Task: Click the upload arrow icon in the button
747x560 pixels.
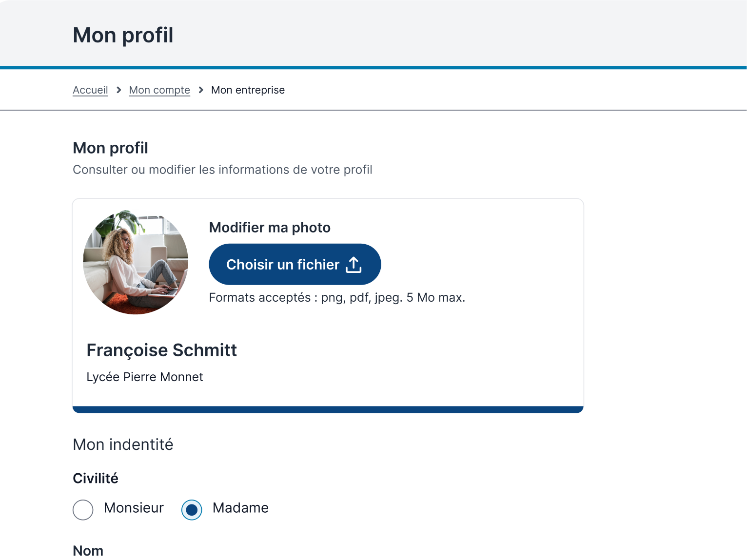Action: pos(354,265)
